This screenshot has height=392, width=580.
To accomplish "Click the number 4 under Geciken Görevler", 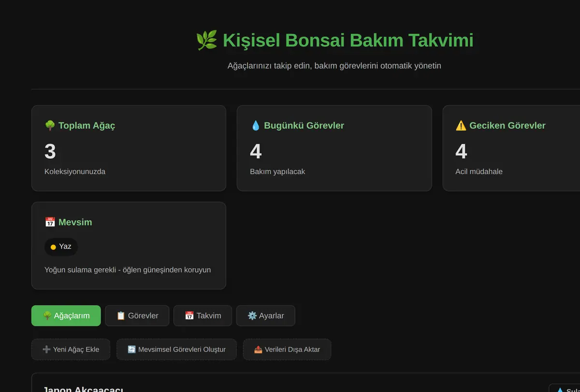I will [x=461, y=152].
